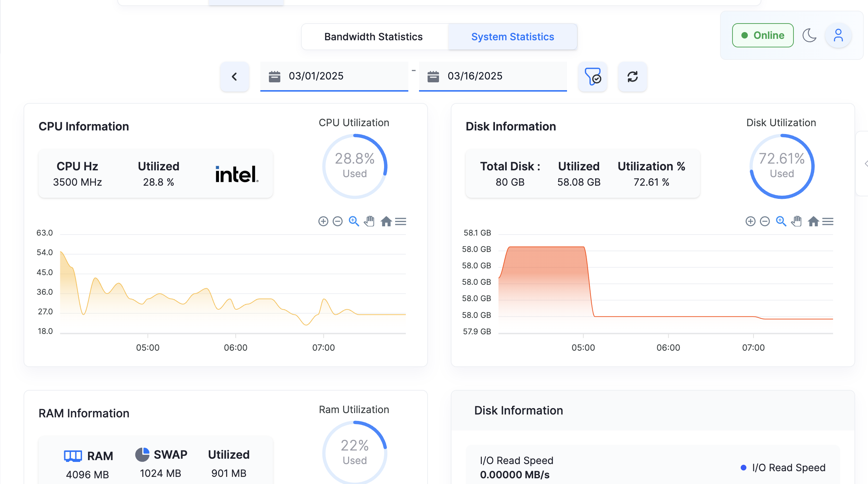Click the previous period chevron arrow
Viewport: 868px width, 484px height.
[x=234, y=76]
